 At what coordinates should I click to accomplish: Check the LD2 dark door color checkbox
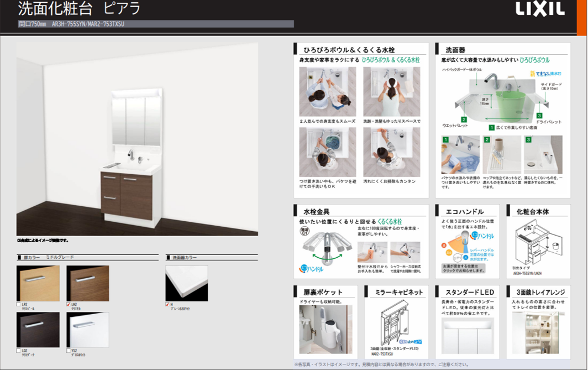19,351
